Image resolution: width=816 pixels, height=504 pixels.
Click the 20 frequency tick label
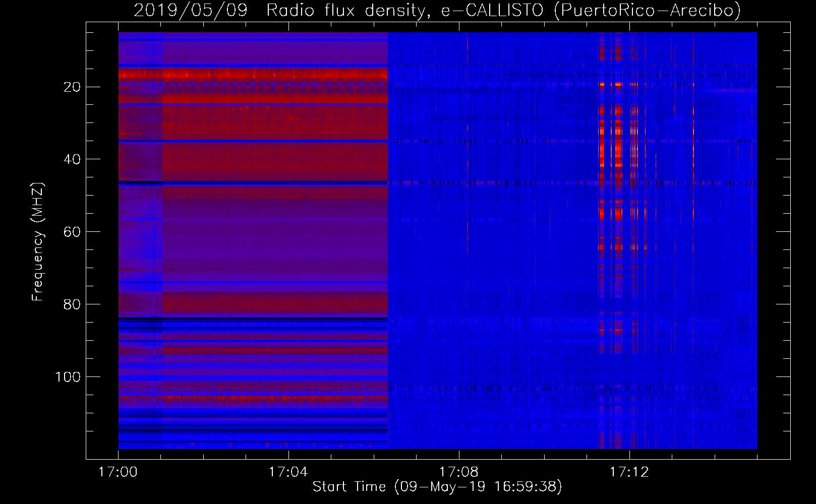(x=72, y=87)
